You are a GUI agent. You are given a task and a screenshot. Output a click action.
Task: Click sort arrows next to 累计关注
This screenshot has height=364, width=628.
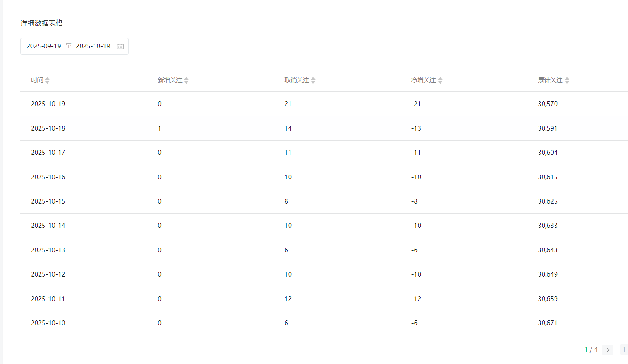(567, 80)
